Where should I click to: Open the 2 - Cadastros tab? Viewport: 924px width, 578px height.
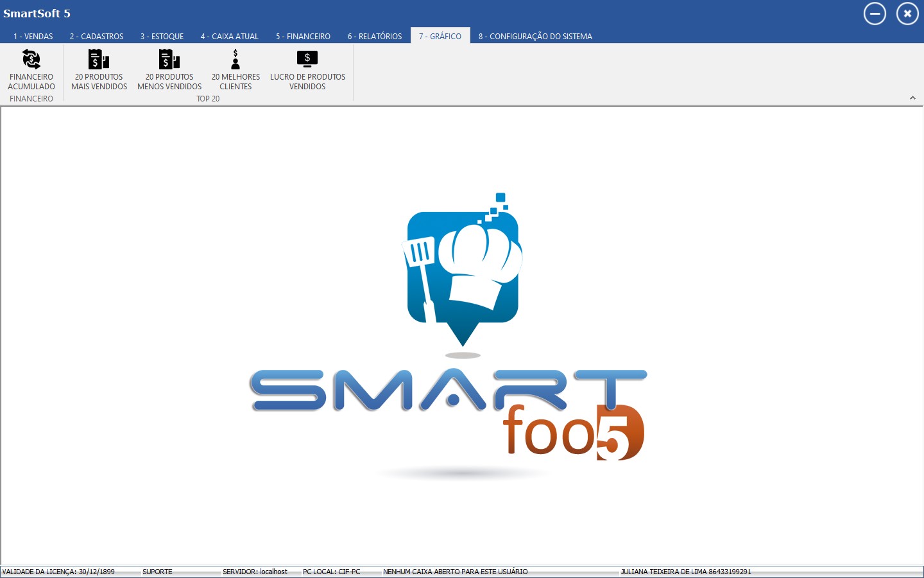[96, 37]
